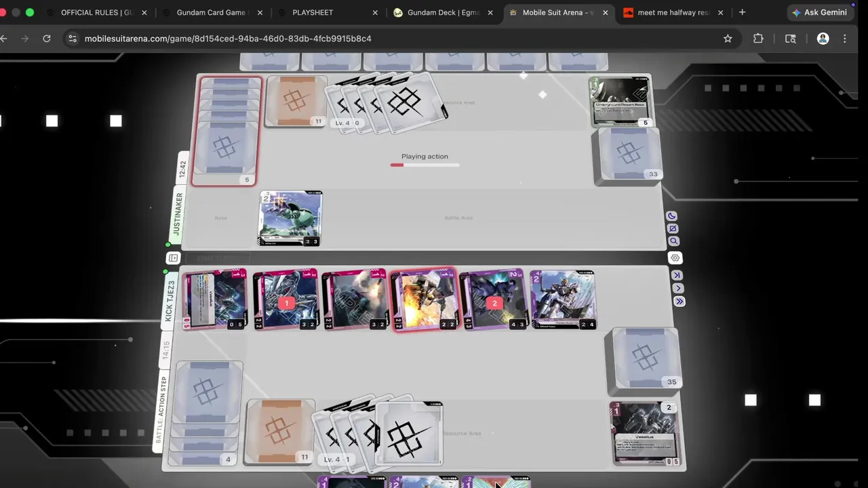Close the PLAYSHEET tab

coord(375,12)
